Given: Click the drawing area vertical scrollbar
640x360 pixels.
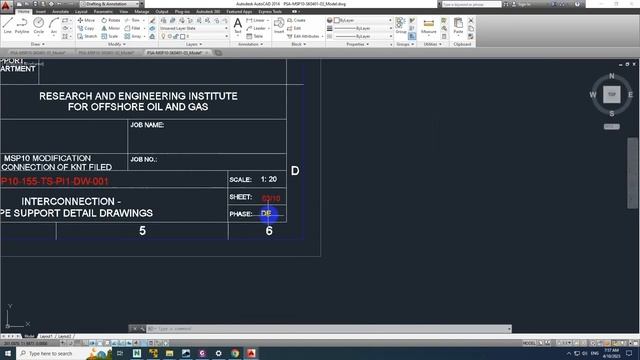Looking at the screenshot, I should click(632, 173).
